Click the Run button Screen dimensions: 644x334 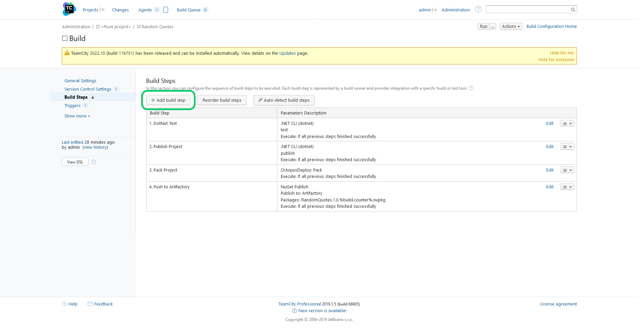[484, 26]
